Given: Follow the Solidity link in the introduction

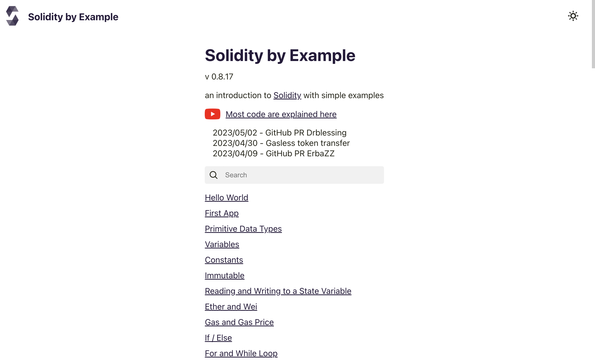Looking at the screenshot, I should [x=287, y=95].
